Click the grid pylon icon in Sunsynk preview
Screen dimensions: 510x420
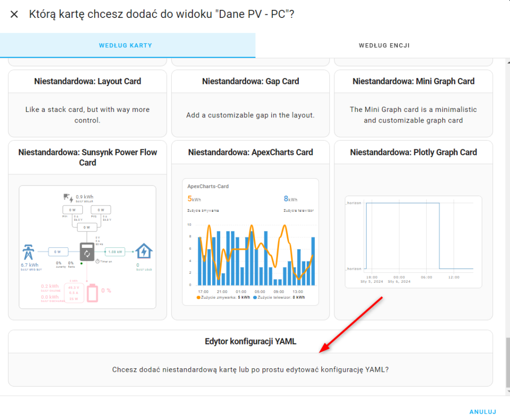tap(29, 253)
